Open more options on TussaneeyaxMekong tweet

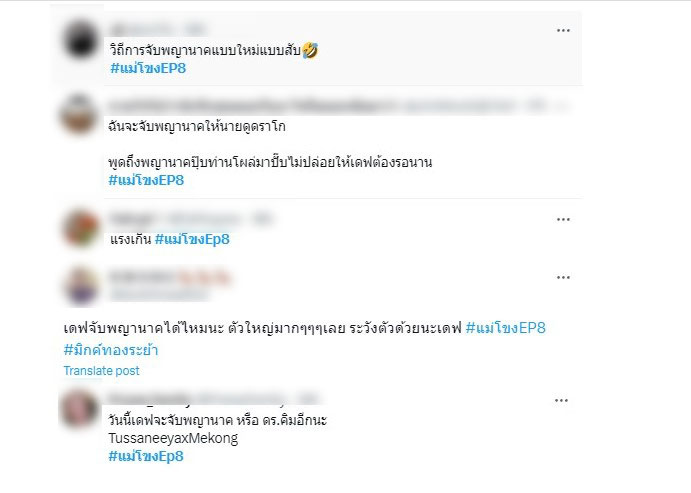(x=561, y=400)
